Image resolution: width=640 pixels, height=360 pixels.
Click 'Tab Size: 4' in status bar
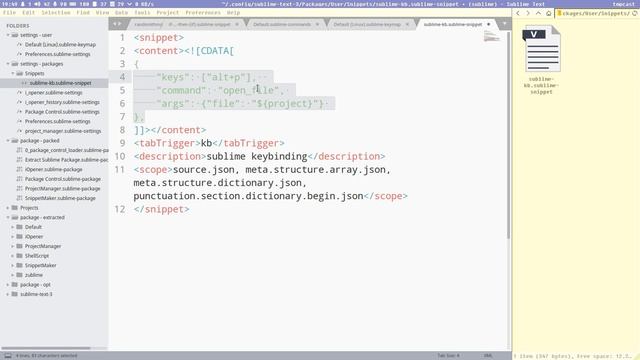pyautogui.click(x=448, y=356)
